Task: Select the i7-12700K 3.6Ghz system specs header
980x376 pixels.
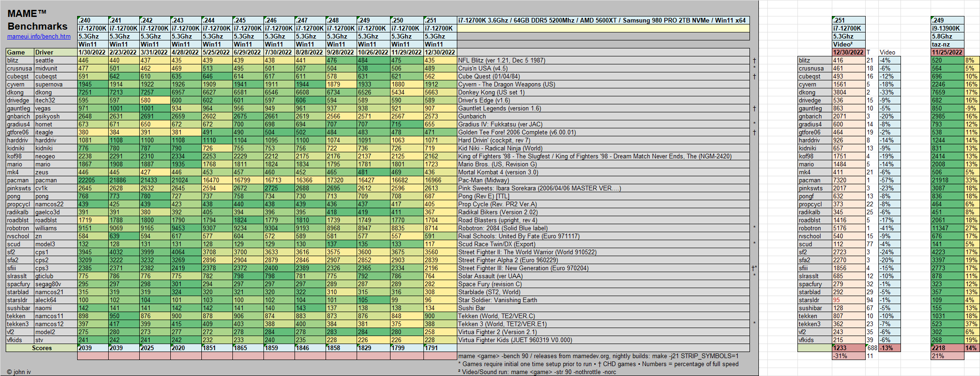Action: pos(603,20)
